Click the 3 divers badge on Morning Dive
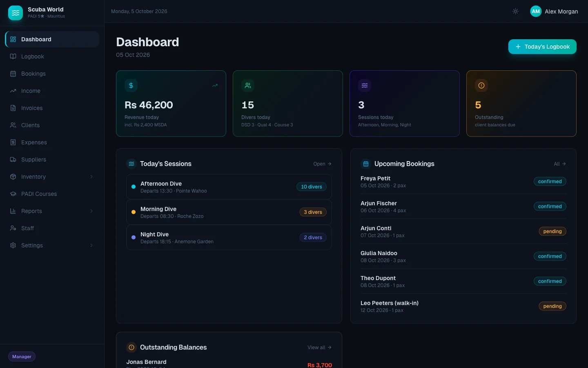Screen dimensions: 588x368 313,212
